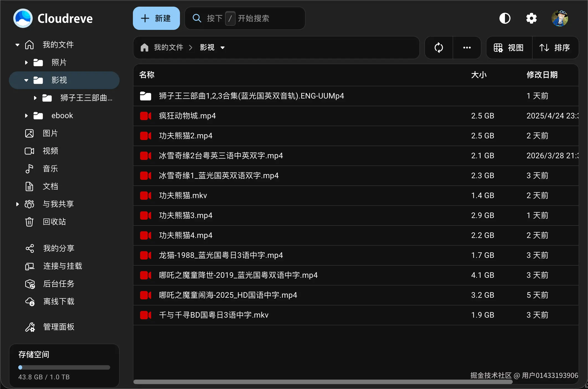Click the 新建 create button
588x389 pixels.
tap(156, 18)
